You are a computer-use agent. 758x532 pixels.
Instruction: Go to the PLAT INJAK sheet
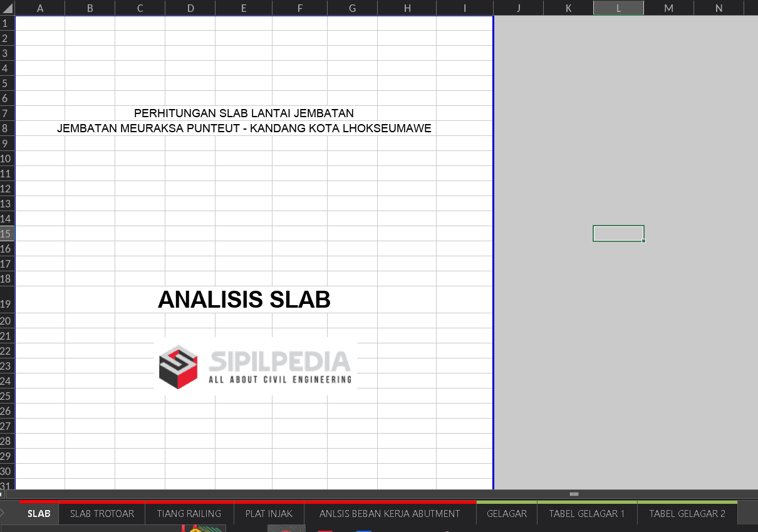point(269,514)
